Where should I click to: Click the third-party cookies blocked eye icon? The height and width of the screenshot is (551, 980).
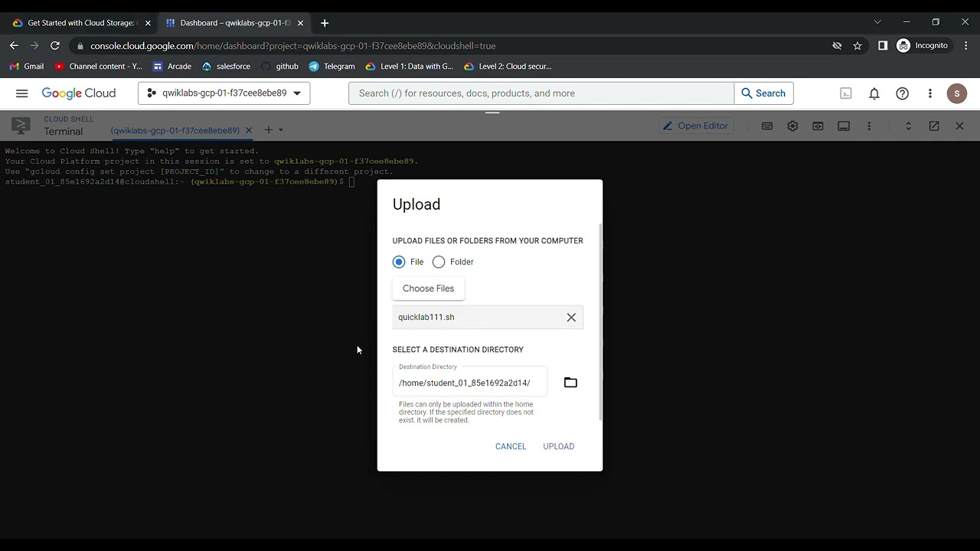tap(837, 46)
